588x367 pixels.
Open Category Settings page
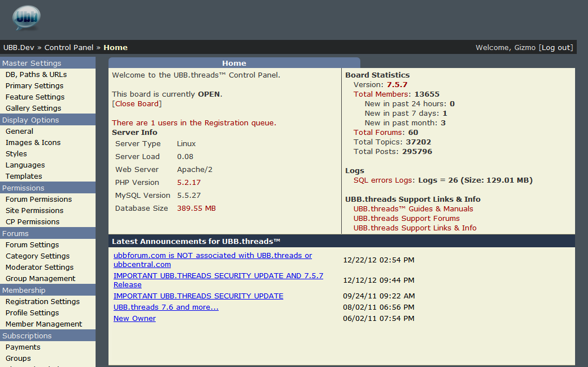click(38, 256)
